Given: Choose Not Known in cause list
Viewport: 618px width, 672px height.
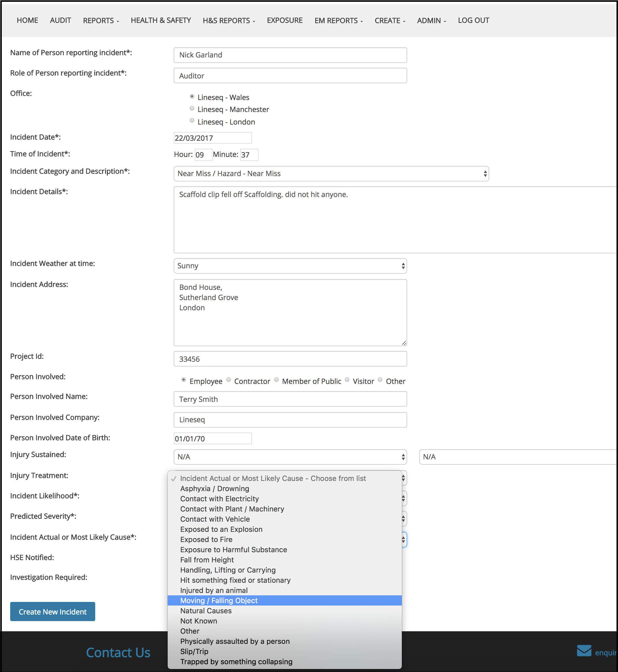Looking at the screenshot, I should [x=199, y=621].
